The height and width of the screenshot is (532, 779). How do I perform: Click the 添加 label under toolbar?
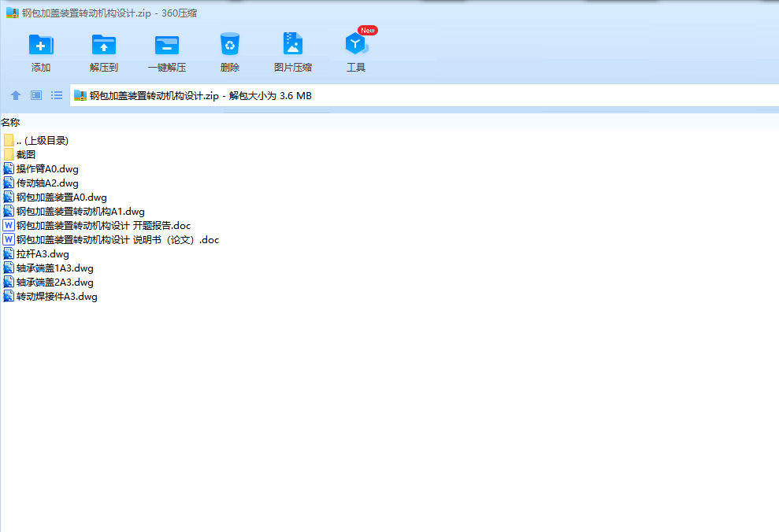pos(41,68)
